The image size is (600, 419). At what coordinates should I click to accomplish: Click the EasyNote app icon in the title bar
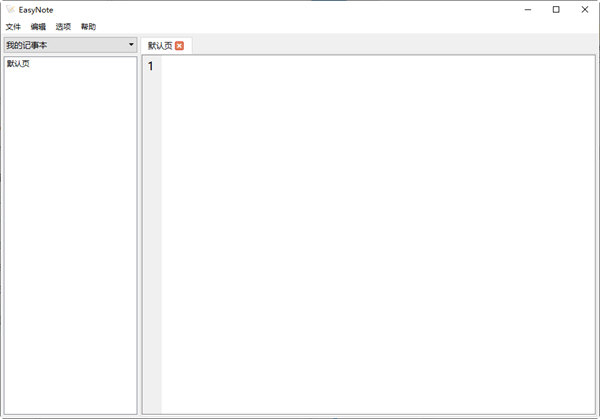(10, 9)
